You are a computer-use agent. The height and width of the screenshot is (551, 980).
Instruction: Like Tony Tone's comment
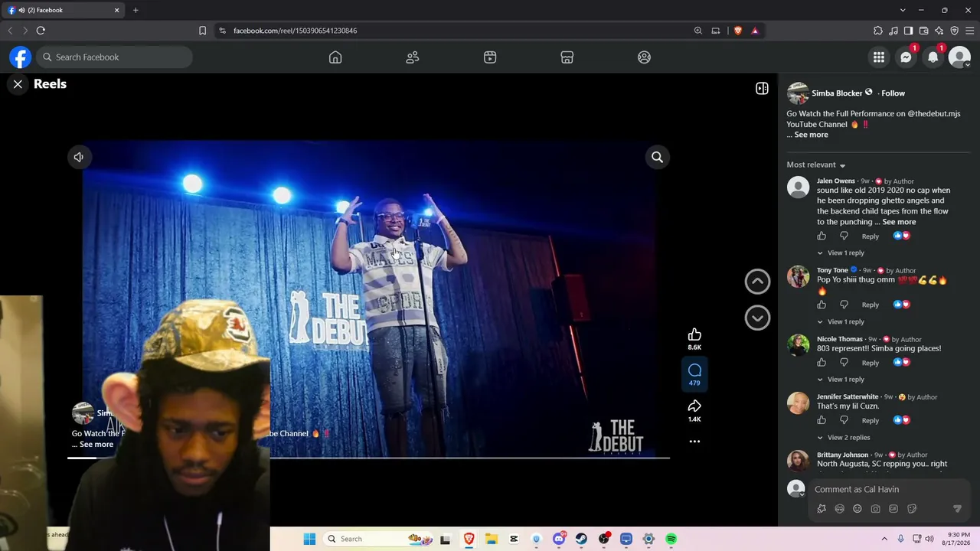point(822,305)
